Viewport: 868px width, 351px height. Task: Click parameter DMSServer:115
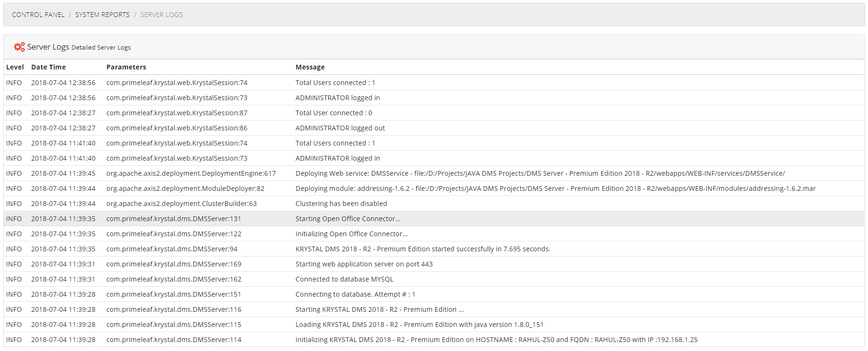pos(174,325)
